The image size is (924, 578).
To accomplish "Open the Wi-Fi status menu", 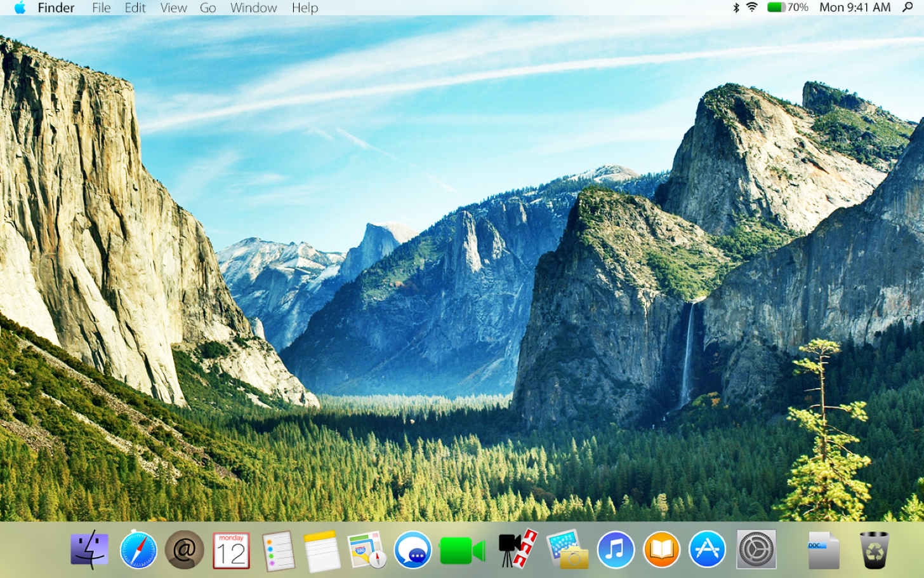I will coord(752,8).
